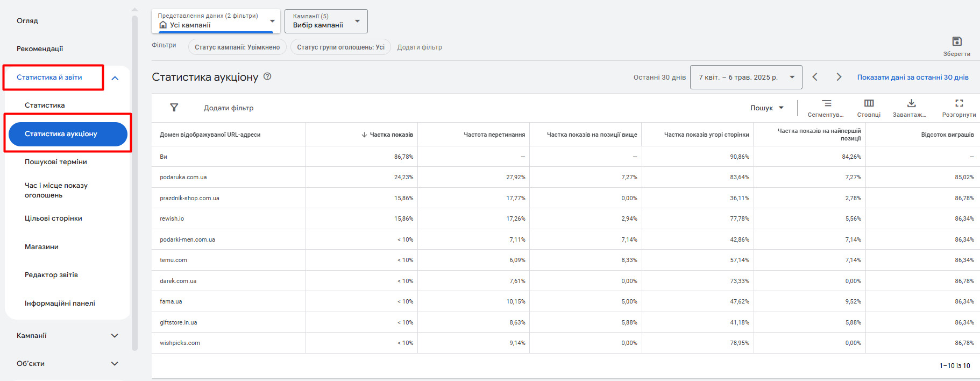Expand the Кампанії sidebar section

[x=115, y=335]
